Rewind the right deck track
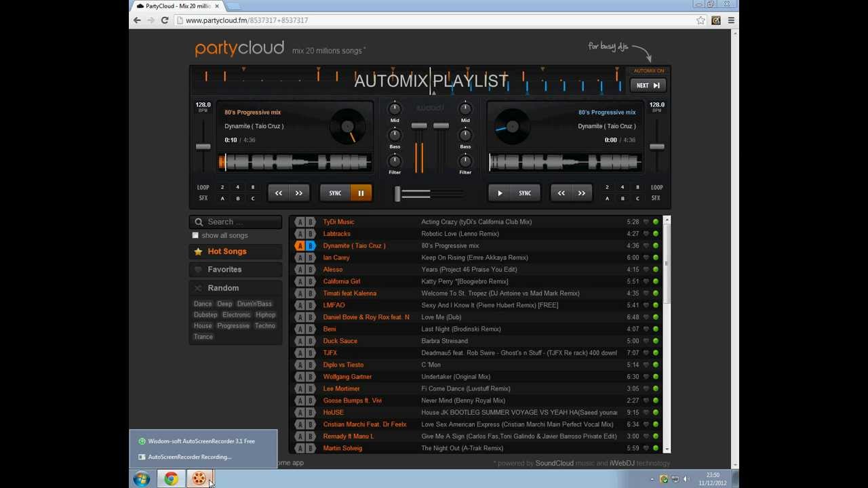Viewport: 868px width, 488px height. (x=561, y=193)
